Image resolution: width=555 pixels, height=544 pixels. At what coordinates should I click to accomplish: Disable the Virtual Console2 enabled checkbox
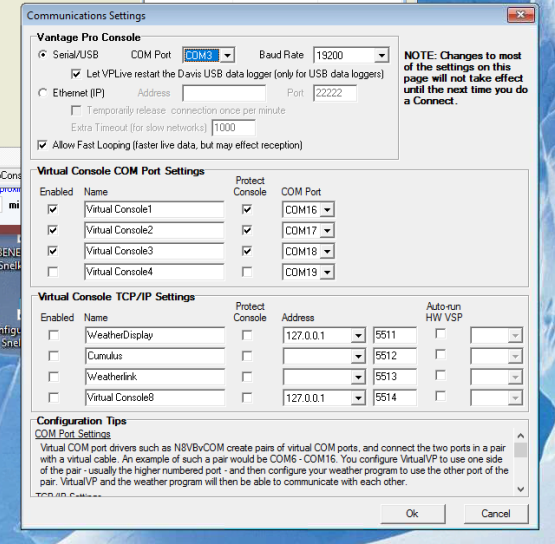53,230
